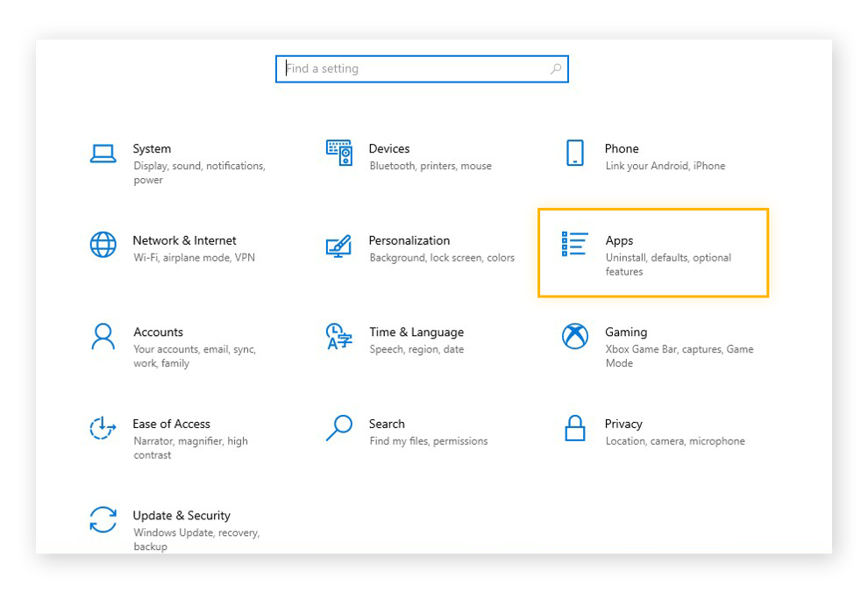Click the magnifier icon in the search box

(556, 68)
